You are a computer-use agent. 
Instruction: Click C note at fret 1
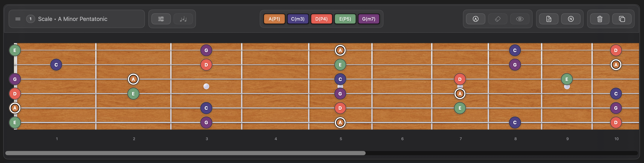click(56, 65)
